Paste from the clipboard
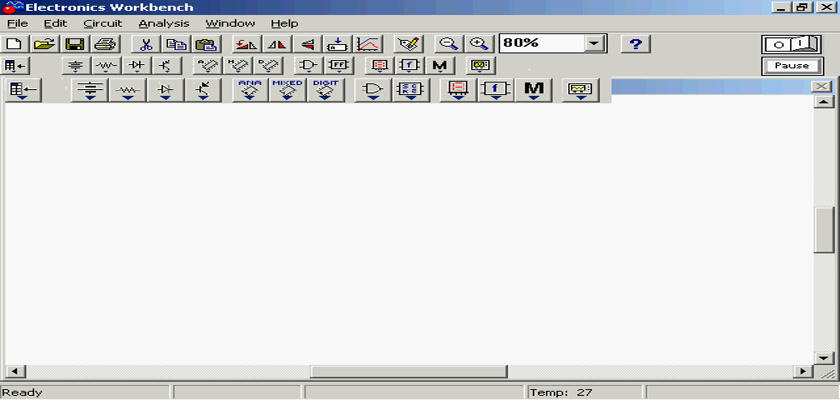 coord(206,44)
